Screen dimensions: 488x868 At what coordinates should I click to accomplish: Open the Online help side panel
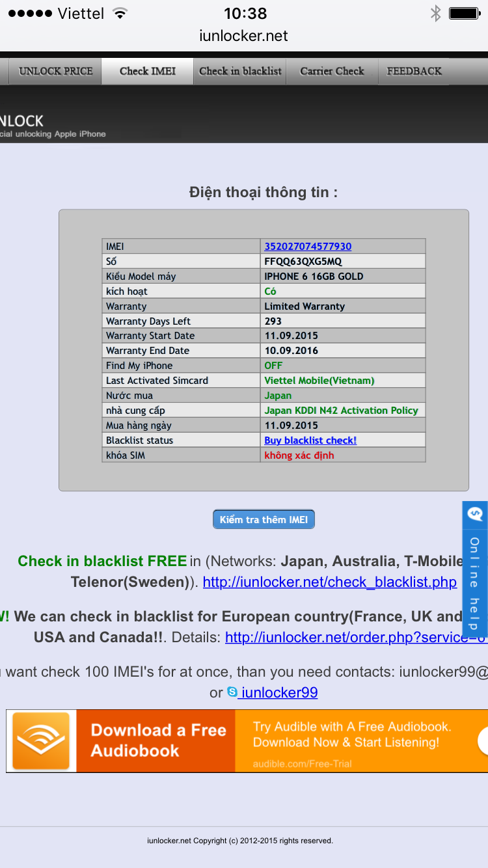475,582
